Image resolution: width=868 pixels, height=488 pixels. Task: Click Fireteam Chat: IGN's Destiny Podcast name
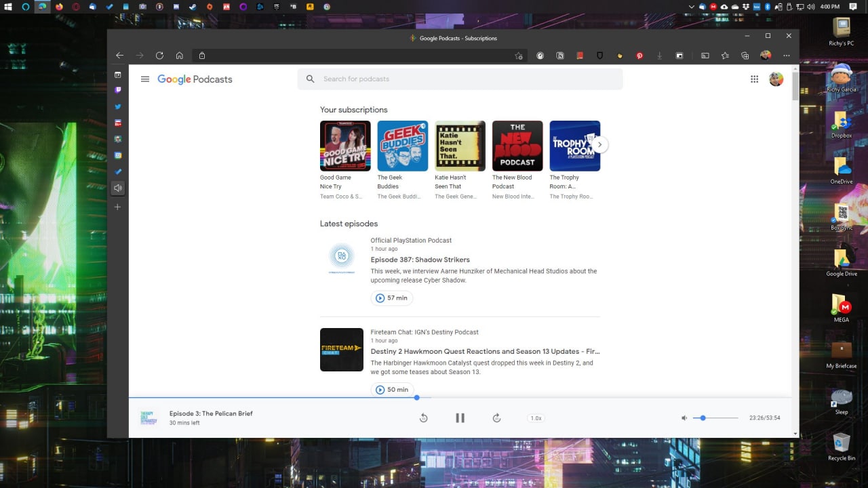425,332
